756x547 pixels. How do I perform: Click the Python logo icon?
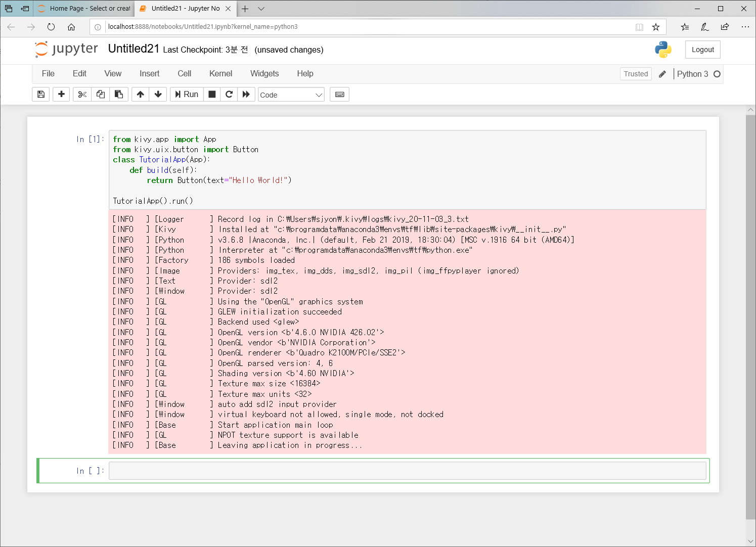click(663, 50)
